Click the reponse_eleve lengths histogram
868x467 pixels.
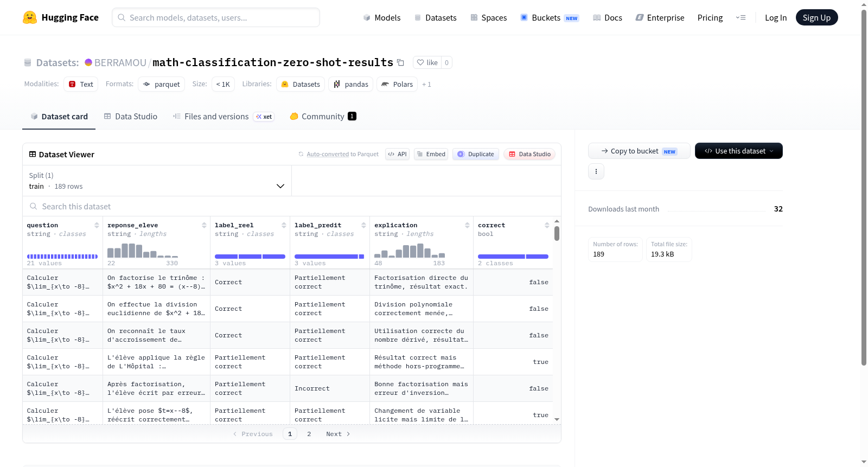[143, 250]
